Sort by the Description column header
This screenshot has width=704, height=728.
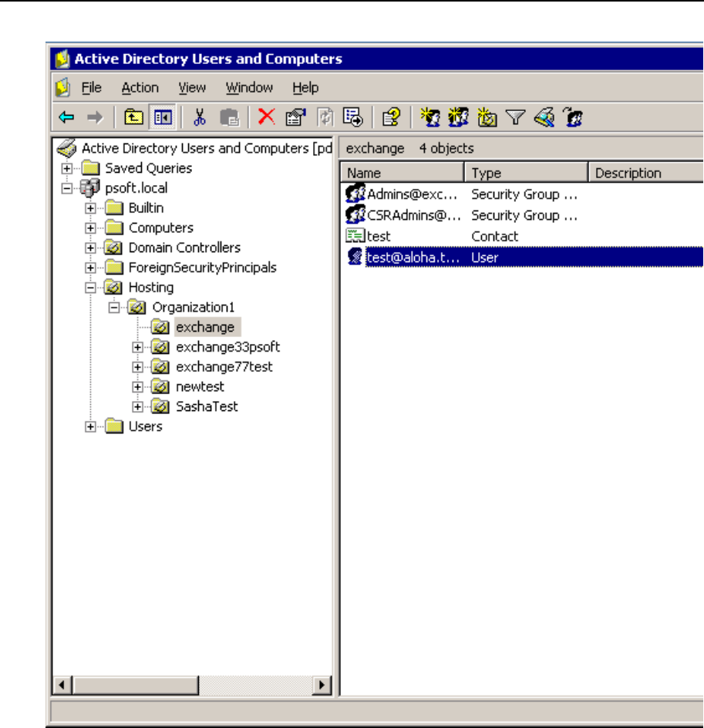point(646,173)
